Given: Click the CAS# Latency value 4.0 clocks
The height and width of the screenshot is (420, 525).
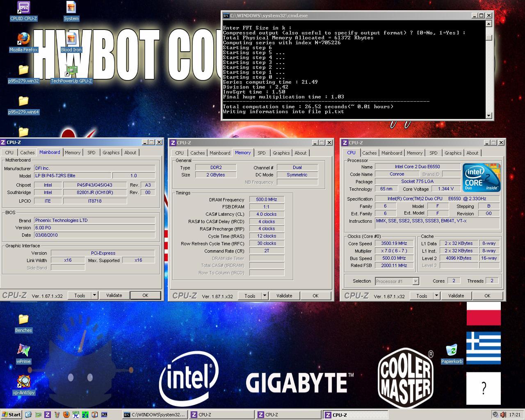Looking at the screenshot, I should tap(267, 214).
